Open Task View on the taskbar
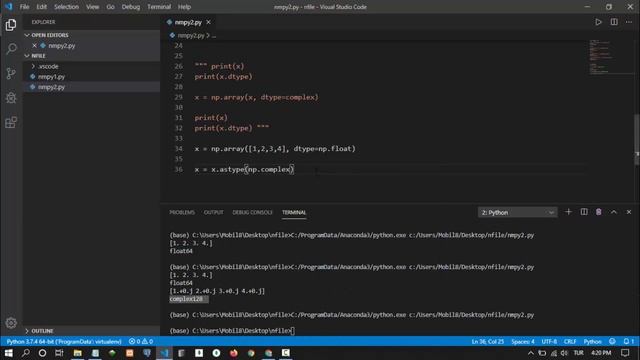This screenshot has height=360, width=640. 60,353
